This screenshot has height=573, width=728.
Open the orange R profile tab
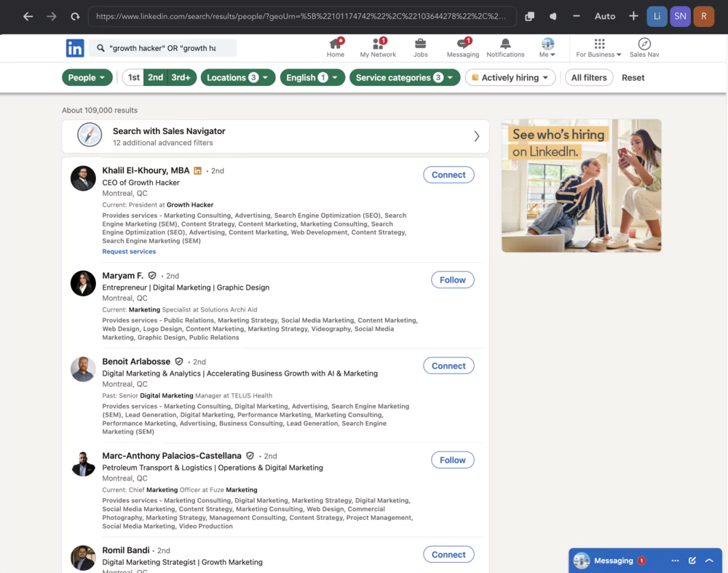coord(704,16)
